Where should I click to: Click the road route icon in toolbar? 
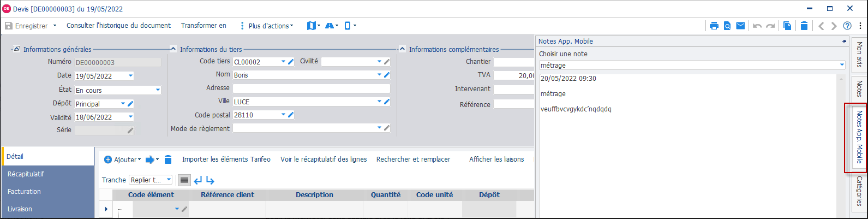[x=330, y=26]
